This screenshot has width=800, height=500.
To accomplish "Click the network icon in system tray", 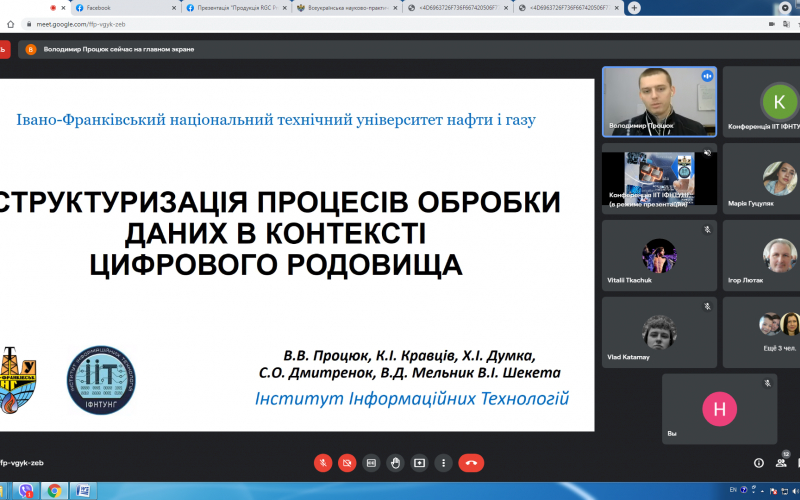I will point(785,491).
